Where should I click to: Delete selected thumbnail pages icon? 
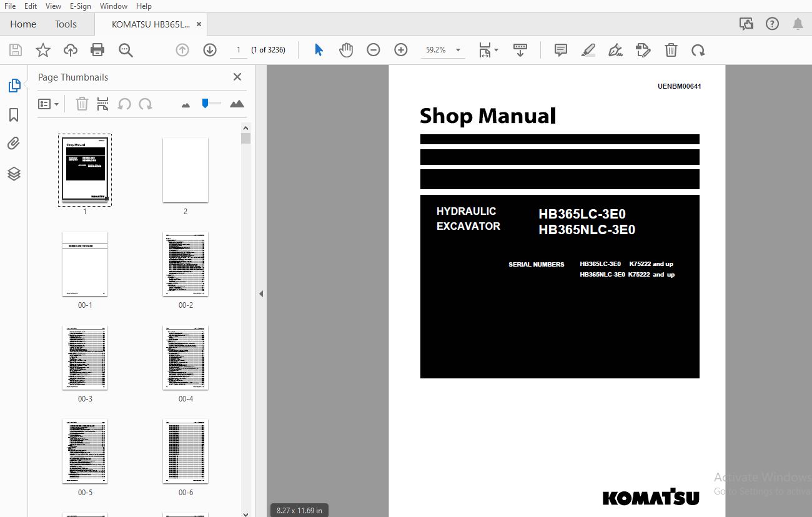click(x=82, y=104)
